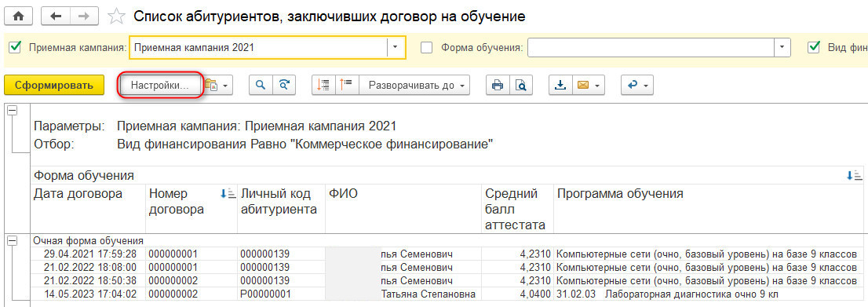Select Очная форма обучения group row text
Viewport: 868px width, 307px height.
tap(89, 241)
